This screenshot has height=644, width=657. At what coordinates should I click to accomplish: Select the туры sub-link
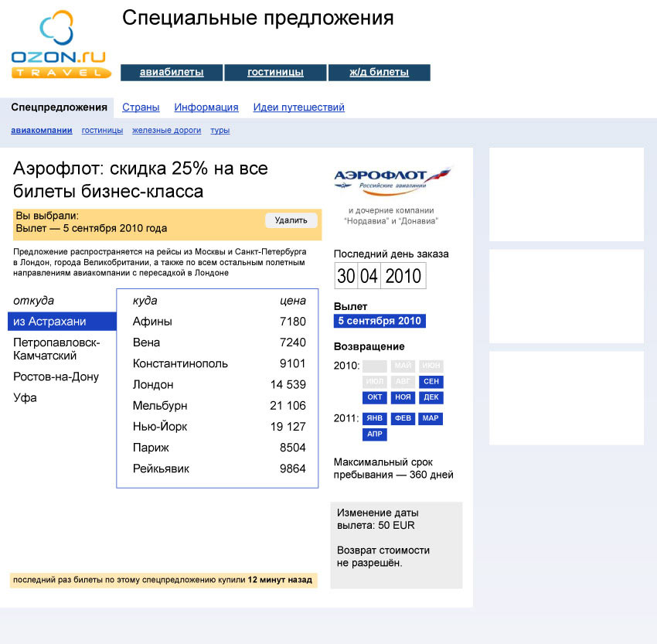tap(220, 131)
